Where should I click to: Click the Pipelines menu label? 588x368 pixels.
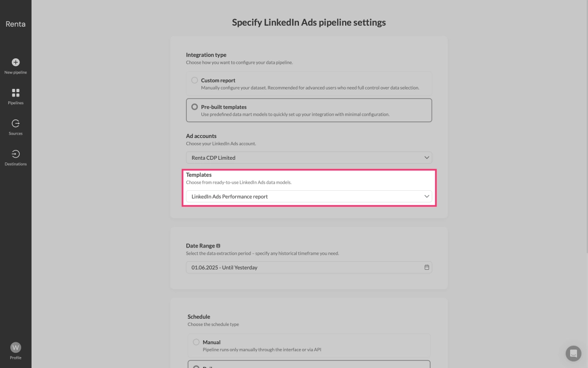pos(16,103)
